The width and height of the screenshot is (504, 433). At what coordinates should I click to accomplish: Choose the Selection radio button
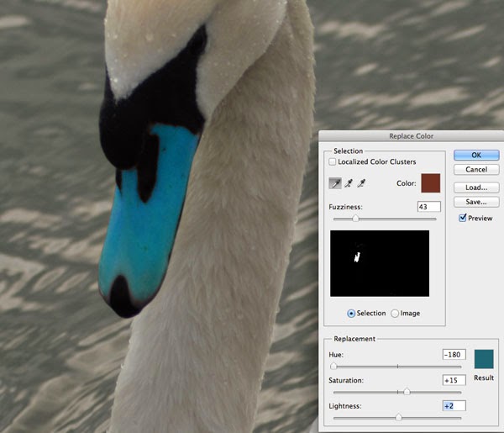[x=351, y=314]
